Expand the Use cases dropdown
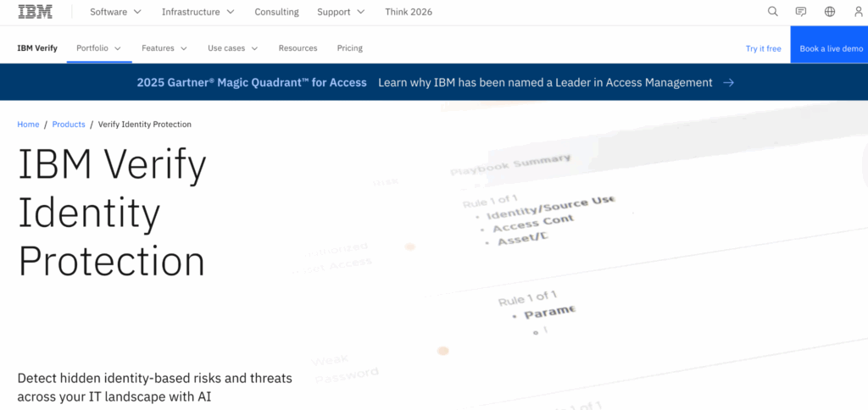Viewport: 868px width, 410px height. (x=233, y=48)
